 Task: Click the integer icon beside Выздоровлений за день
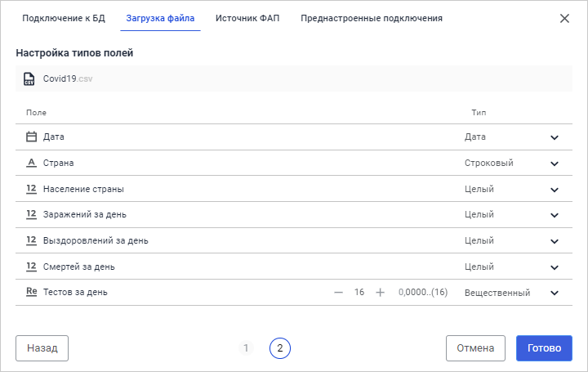pyautogui.click(x=32, y=240)
